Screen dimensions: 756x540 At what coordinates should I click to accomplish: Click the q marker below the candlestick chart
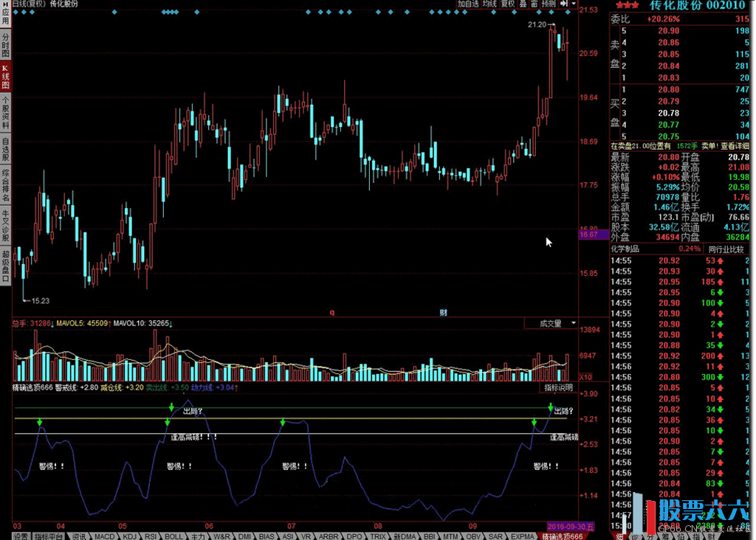[x=331, y=313]
